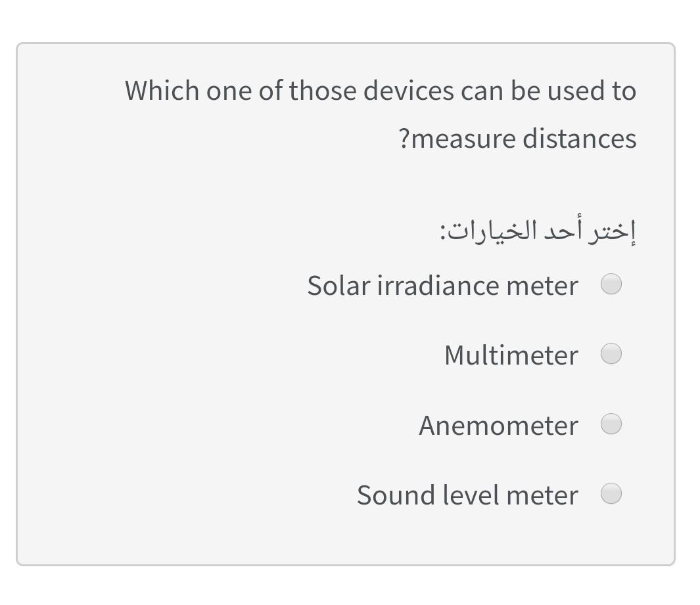The image size is (700, 605).
Task: Select the Multimeter radio button
Action: click(x=611, y=354)
